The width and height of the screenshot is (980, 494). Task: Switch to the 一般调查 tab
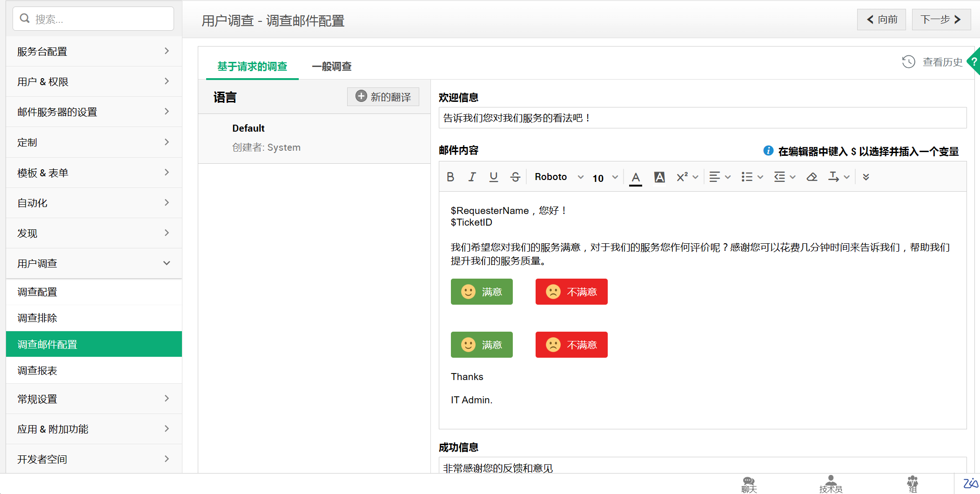click(332, 67)
